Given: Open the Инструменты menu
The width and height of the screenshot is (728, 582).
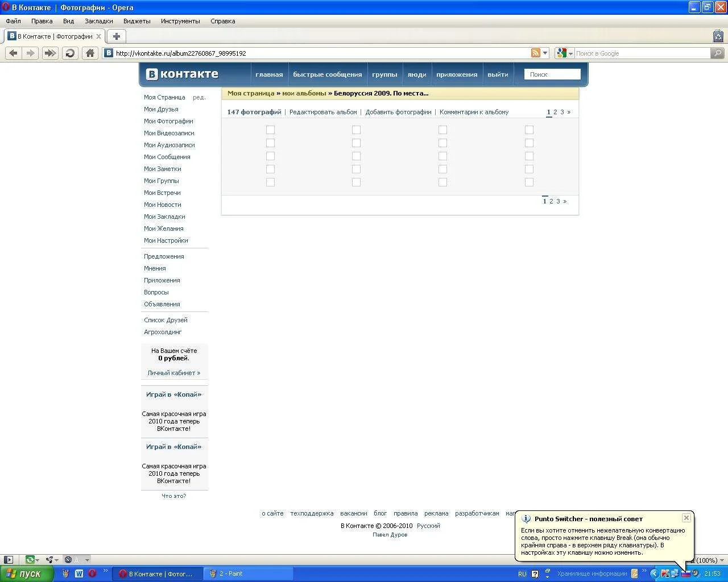Looking at the screenshot, I should click(x=180, y=21).
